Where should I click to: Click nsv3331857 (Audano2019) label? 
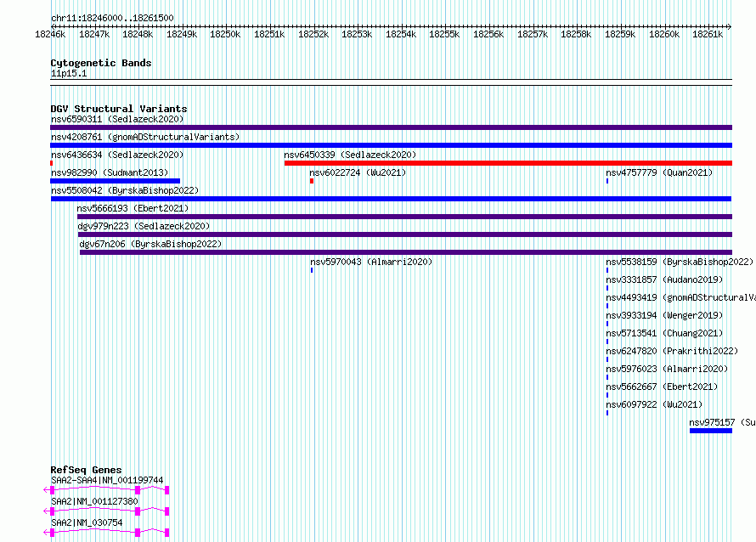(664, 279)
